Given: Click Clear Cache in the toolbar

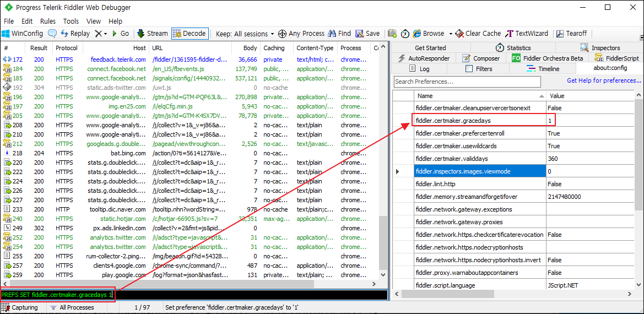Looking at the screenshot, I should [478, 34].
